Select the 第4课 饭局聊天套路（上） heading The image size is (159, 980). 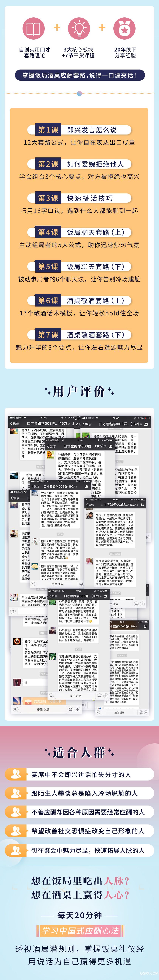pos(79,232)
